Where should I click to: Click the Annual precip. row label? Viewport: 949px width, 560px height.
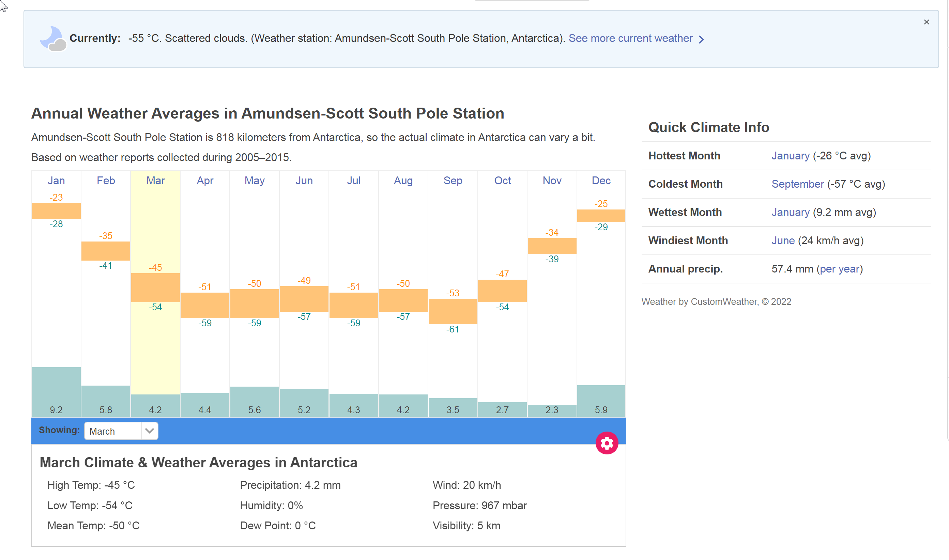686,269
